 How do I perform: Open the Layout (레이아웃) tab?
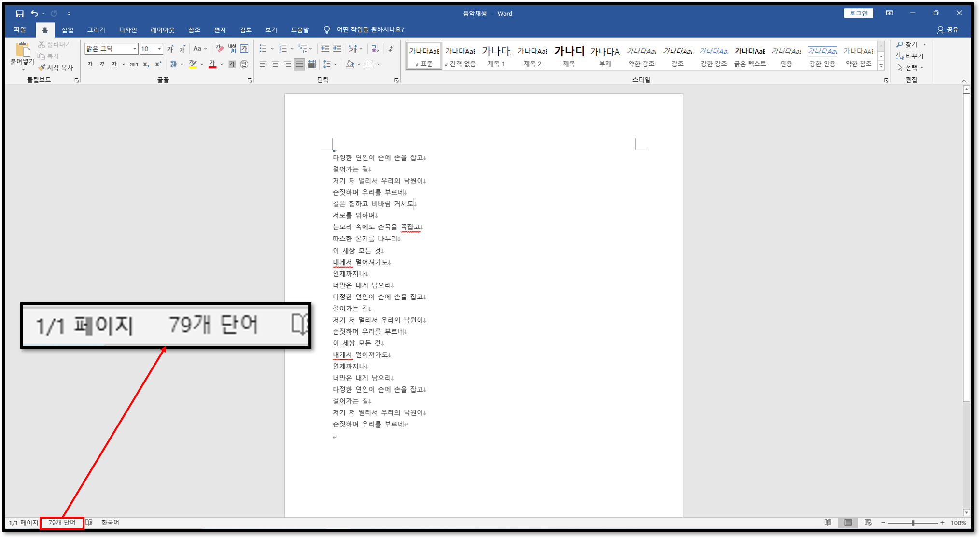click(x=163, y=30)
